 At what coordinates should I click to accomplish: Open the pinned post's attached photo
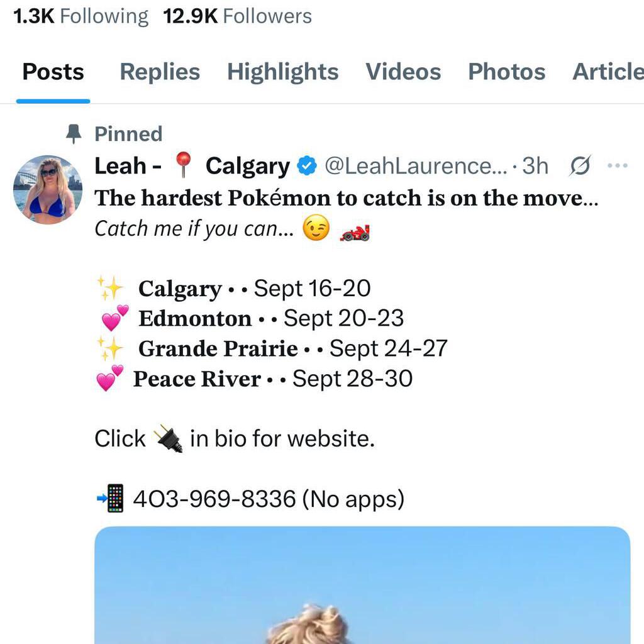click(x=362, y=585)
